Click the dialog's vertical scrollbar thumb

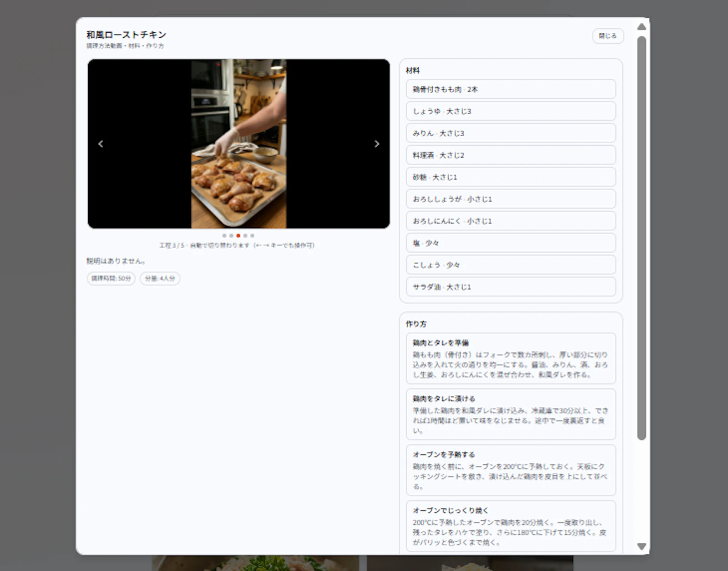[x=642, y=238]
